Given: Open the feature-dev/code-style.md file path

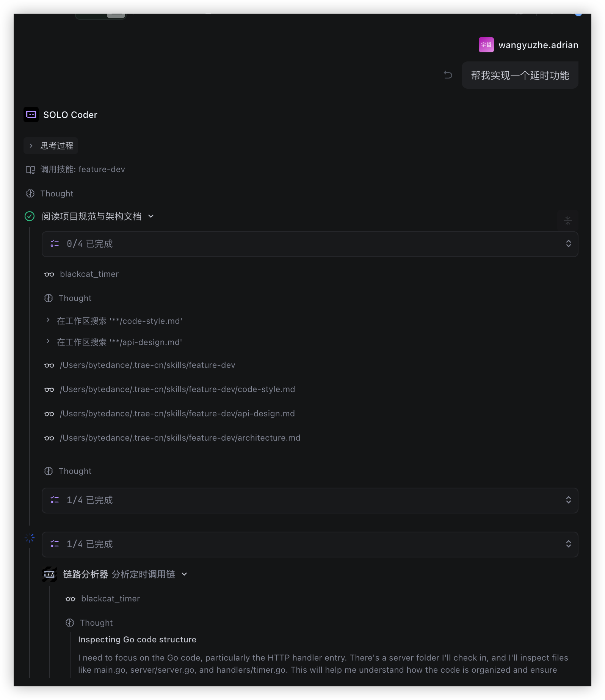Looking at the screenshot, I should (177, 389).
